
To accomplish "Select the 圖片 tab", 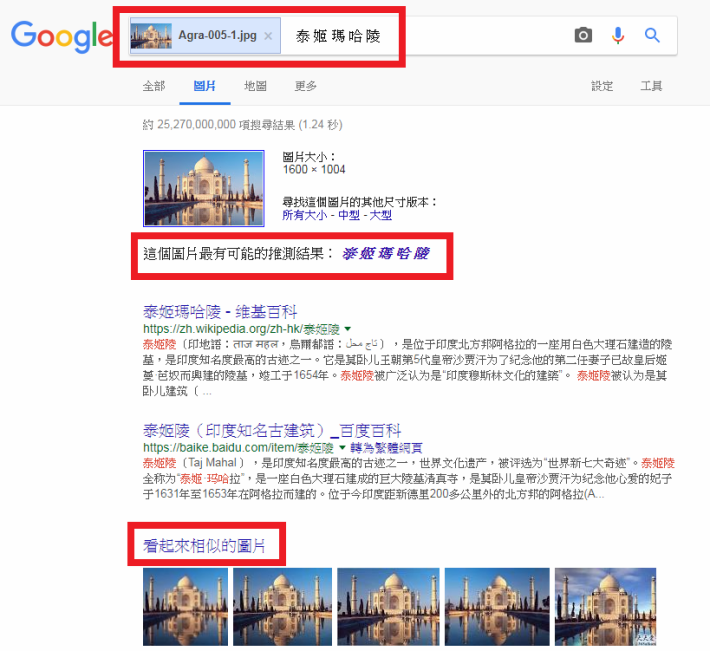I will 205,86.
